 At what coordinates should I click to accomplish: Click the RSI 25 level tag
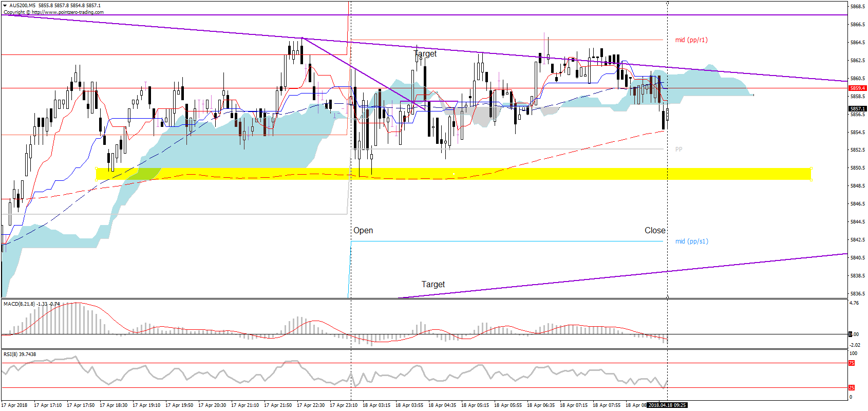click(x=851, y=388)
